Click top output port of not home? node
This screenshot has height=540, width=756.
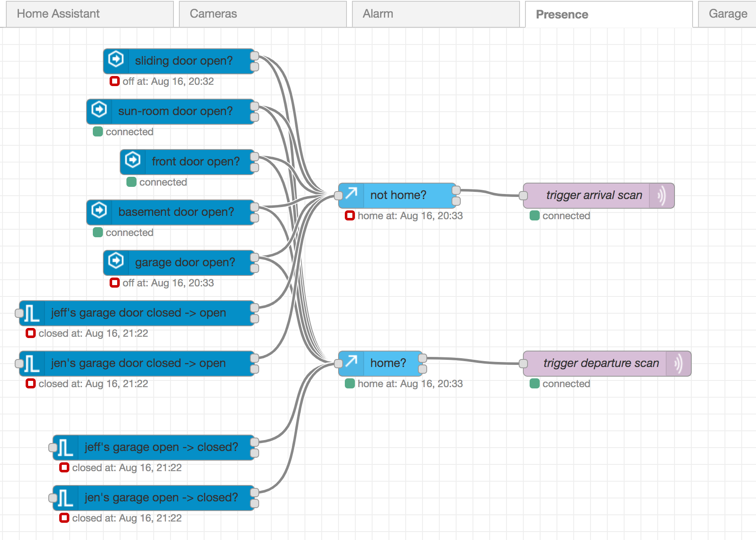pyautogui.click(x=456, y=190)
